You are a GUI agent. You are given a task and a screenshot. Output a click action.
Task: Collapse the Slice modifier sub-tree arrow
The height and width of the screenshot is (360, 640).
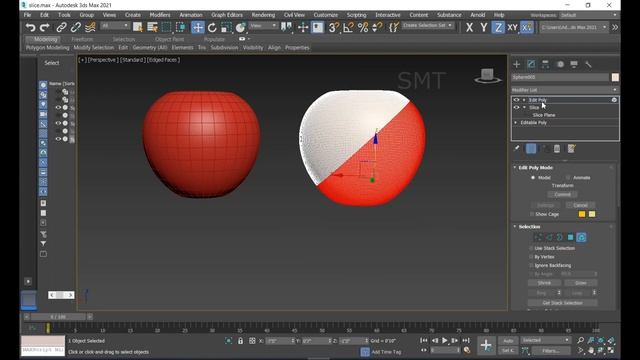click(524, 107)
